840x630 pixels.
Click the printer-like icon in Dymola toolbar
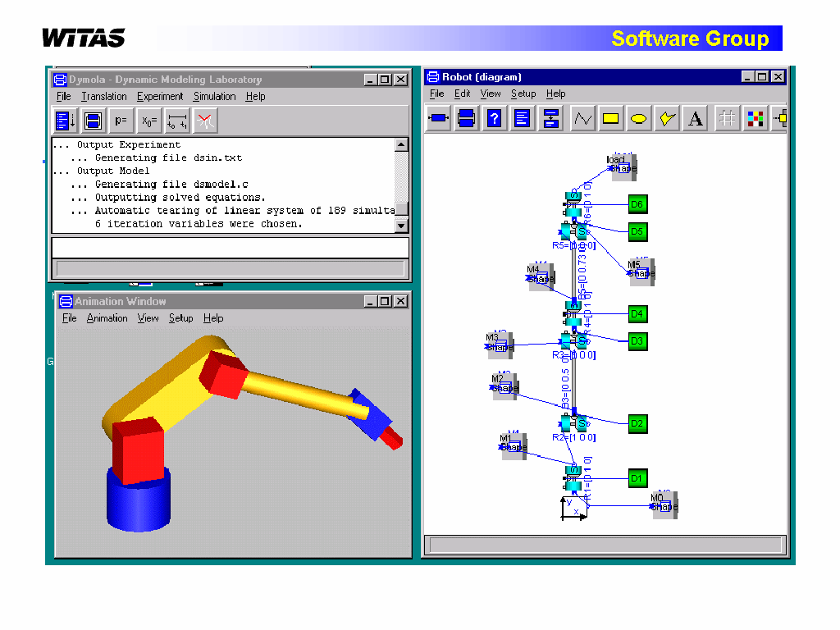(94, 121)
